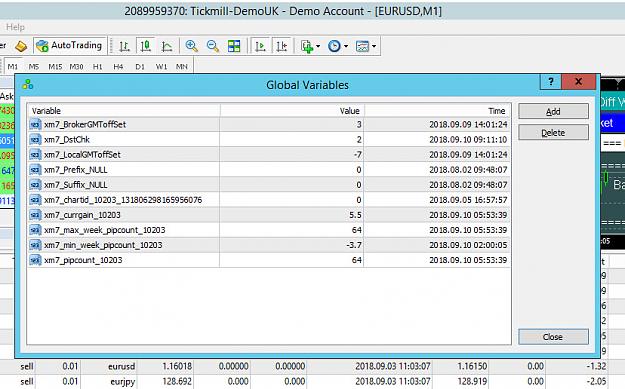The width and height of the screenshot is (625, 389).
Task: Select the xm7_chartid_10203 variable row
Action: (x=269, y=200)
